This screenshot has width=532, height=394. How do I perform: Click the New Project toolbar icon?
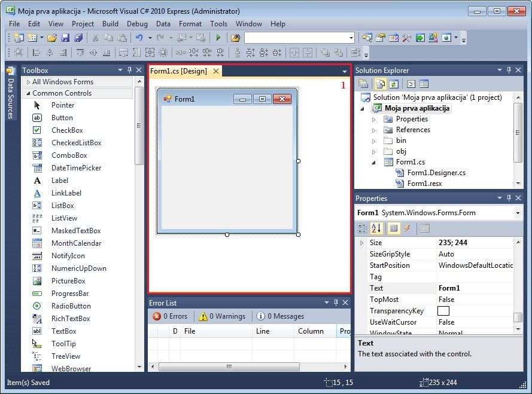pyautogui.click(x=19, y=38)
